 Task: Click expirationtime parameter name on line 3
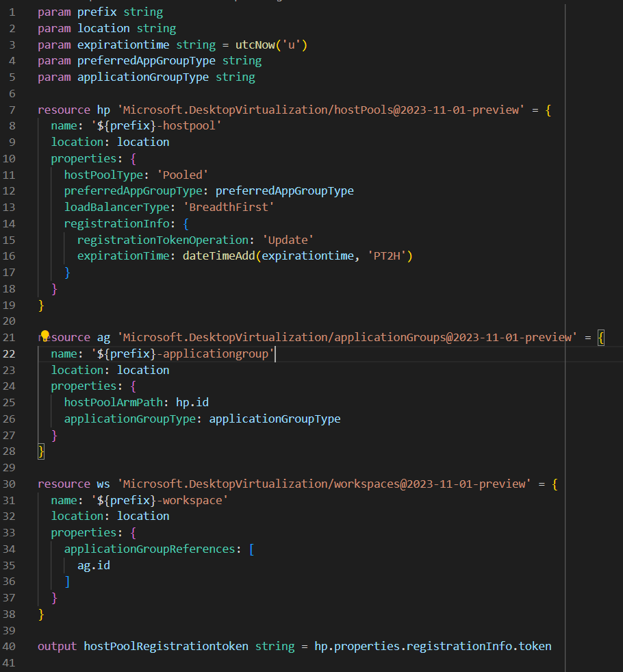click(x=123, y=45)
